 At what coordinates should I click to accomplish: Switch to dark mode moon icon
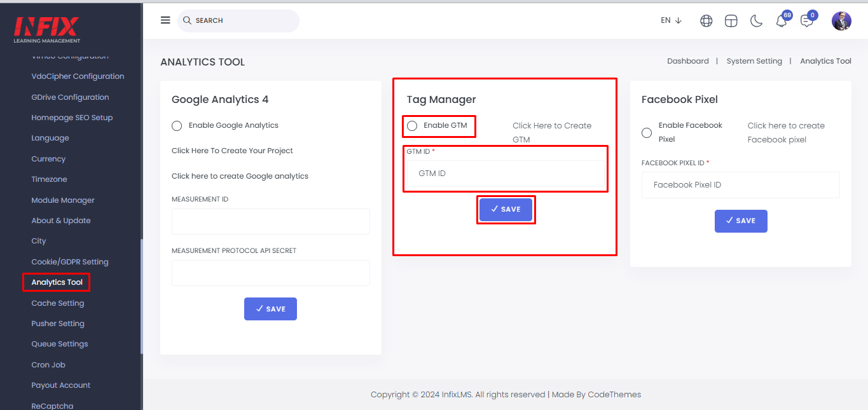point(756,21)
